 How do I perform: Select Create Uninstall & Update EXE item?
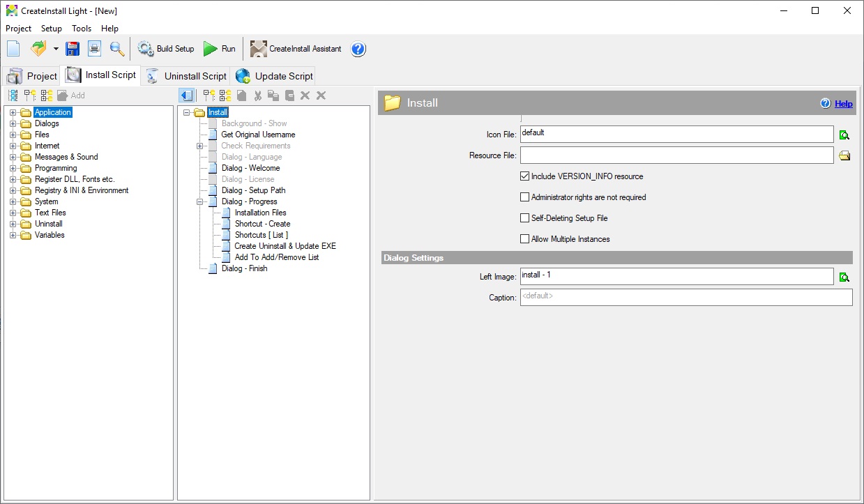pyautogui.click(x=285, y=246)
